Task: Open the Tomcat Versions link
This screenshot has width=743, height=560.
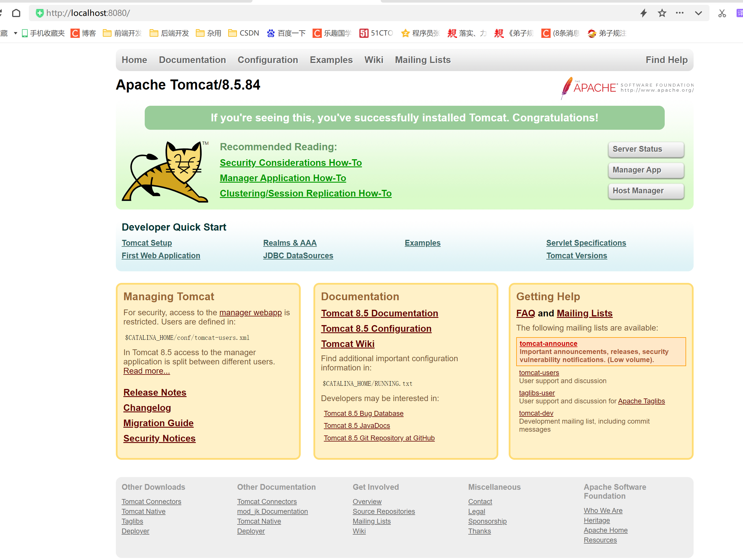Action: [x=577, y=256]
